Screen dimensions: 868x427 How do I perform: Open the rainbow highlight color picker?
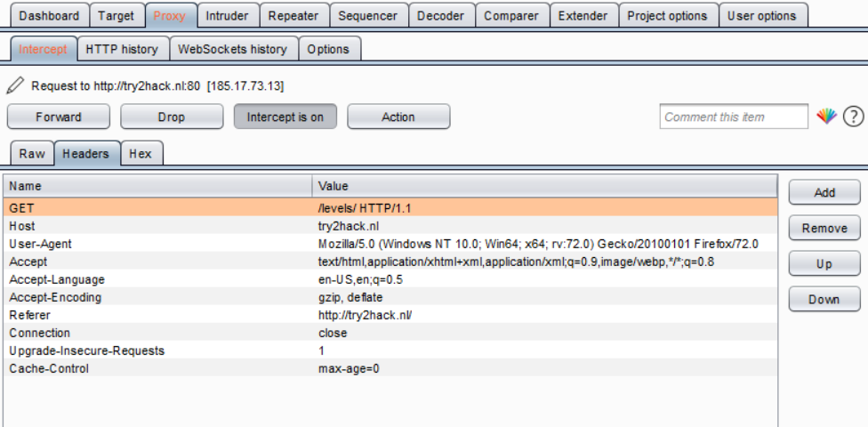pyautogui.click(x=826, y=117)
